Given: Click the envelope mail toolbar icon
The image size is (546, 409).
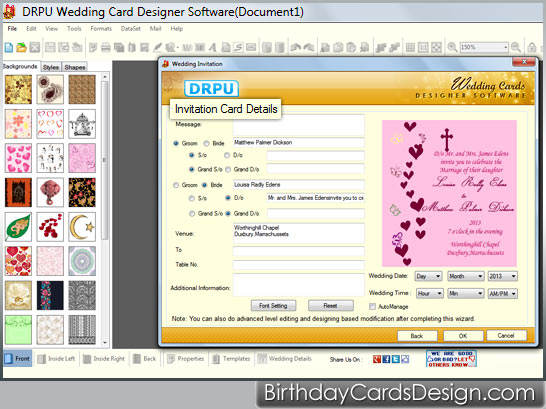Looking at the screenshot, I should point(251,47).
